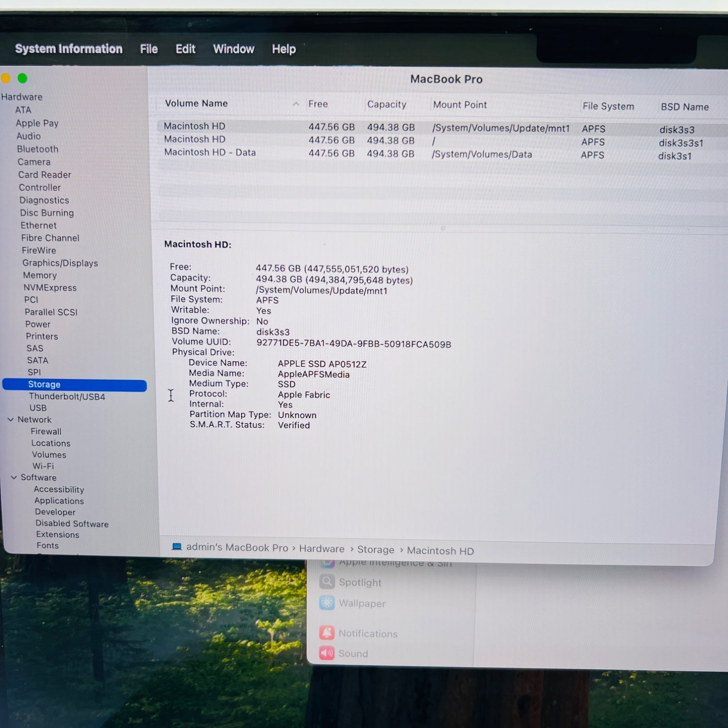Collapse the Network section chevron
728x728 pixels.
point(11,419)
